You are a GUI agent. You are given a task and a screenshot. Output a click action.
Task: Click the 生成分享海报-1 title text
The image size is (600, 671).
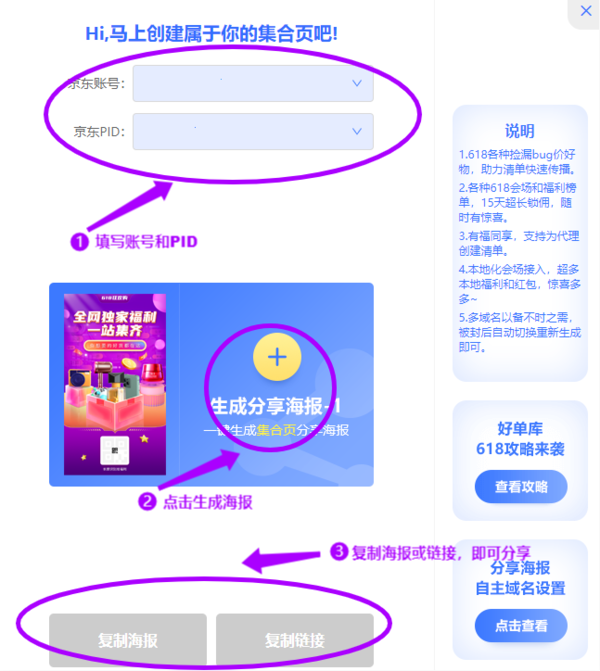276,406
